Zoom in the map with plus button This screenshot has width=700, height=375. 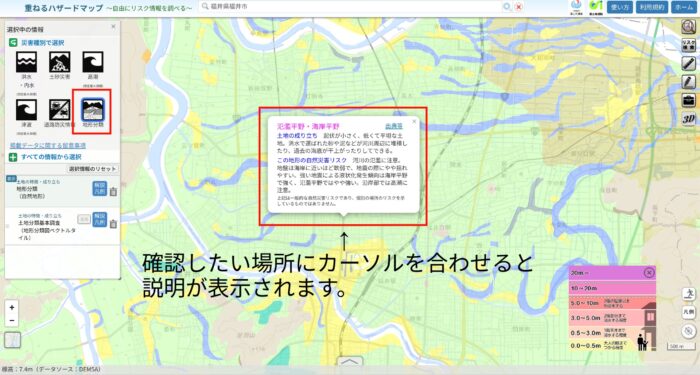(12, 308)
